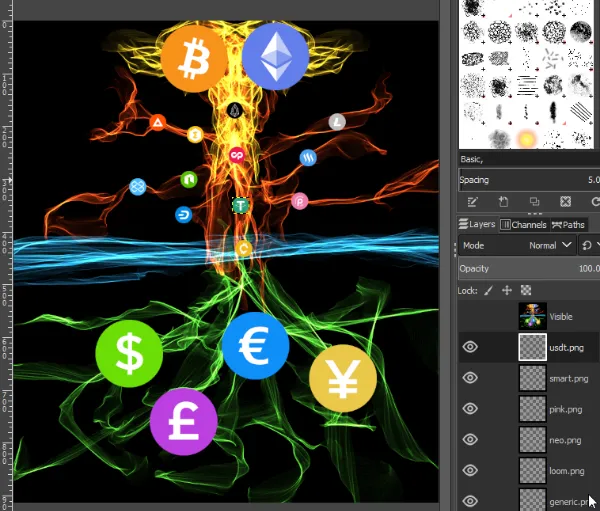Image resolution: width=600 pixels, height=511 pixels.
Task: Click the Basic brush tag field
Action: point(529,159)
